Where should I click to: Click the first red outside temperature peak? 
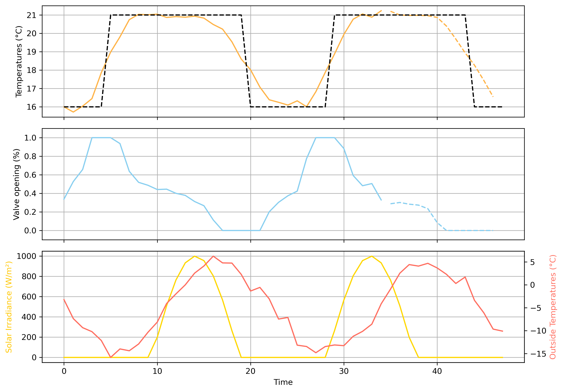pos(213,256)
